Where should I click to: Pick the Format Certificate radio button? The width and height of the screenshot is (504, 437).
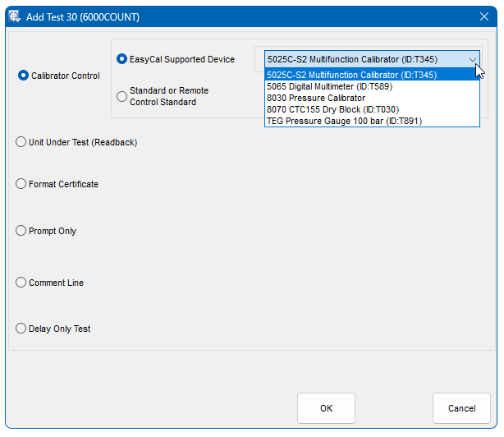pyautogui.click(x=21, y=184)
